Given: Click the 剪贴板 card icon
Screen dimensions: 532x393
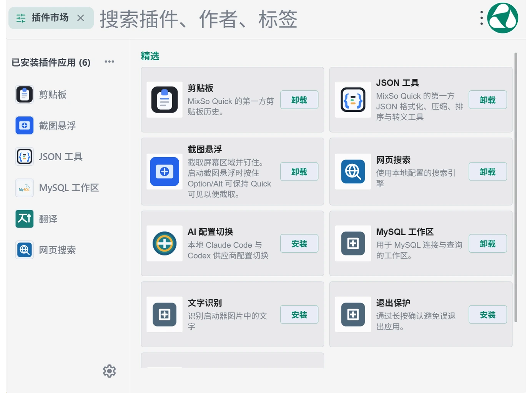Looking at the screenshot, I should (165, 100).
